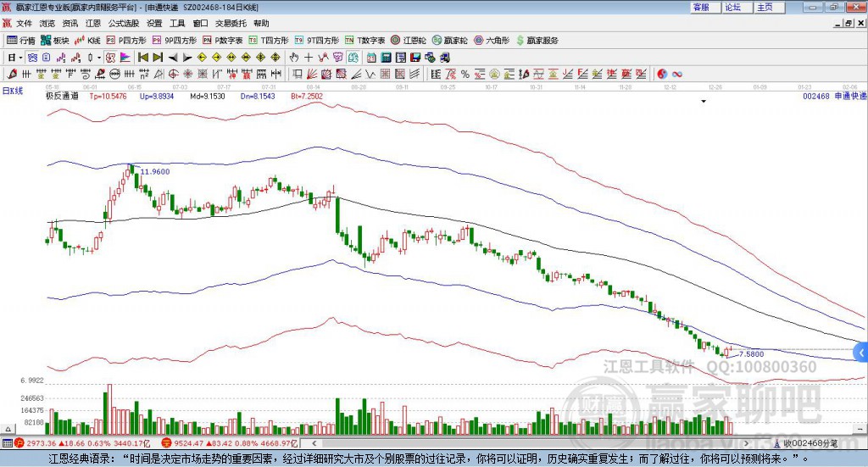Click the 极反通道 indicator label
The width and height of the screenshot is (868, 467).
[x=62, y=96]
